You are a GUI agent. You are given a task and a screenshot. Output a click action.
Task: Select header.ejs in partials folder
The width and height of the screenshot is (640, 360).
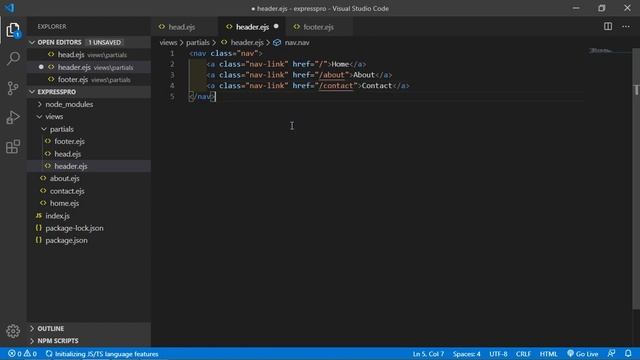click(89, 166)
